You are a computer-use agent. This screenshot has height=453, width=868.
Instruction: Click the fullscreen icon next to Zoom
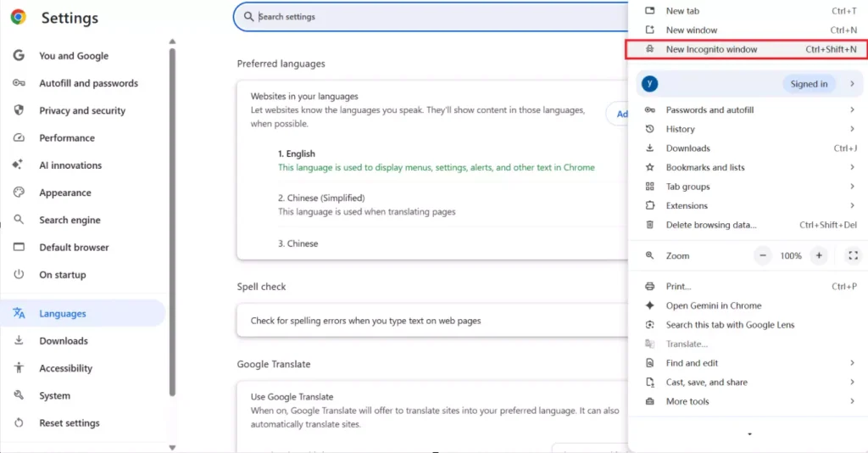pyautogui.click(x=853, y=255)
